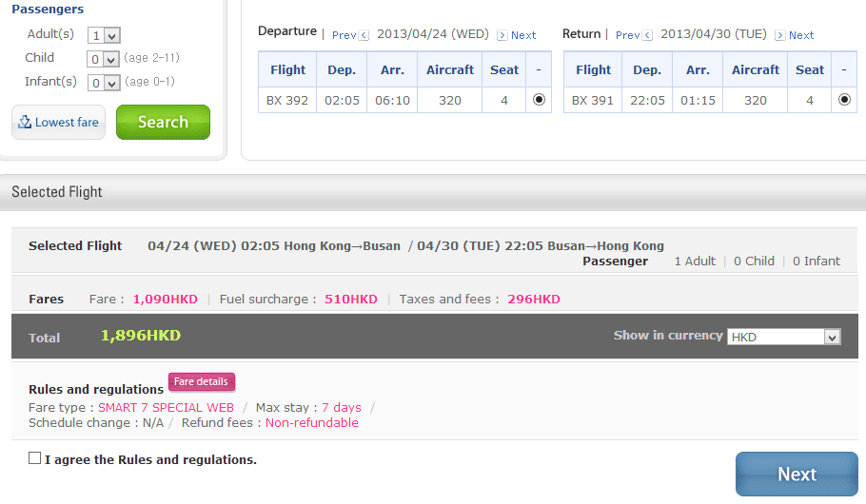This screenshot has width=866, height=504.
Task: Click the departure Seat column header
Action: [x=504, y=69]
